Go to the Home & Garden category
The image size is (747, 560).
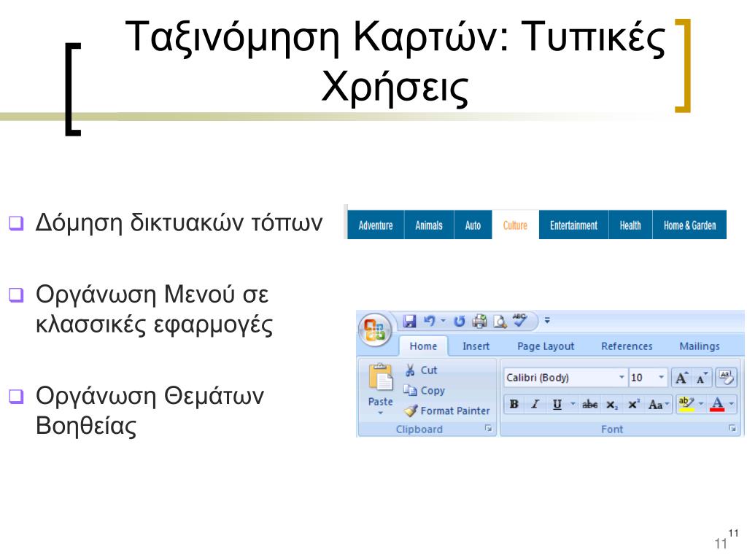(x=690, y=225)
